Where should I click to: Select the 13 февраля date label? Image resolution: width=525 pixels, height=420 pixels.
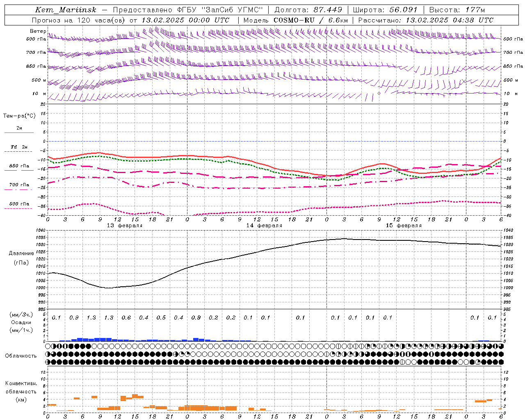click(x=125, y=225)
